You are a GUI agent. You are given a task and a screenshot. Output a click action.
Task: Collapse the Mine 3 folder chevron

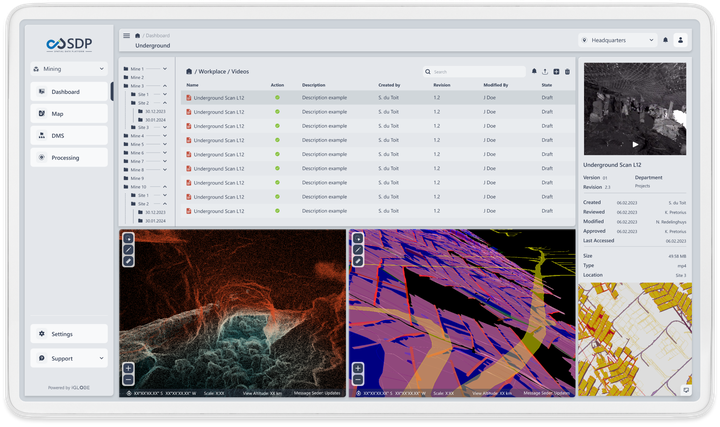[165, 86]
